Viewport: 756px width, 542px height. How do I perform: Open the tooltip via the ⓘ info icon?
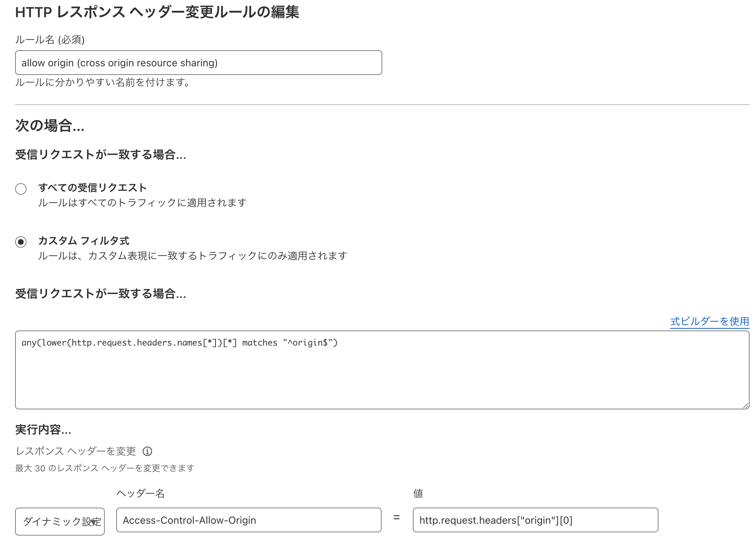click(x=147, y=451)
